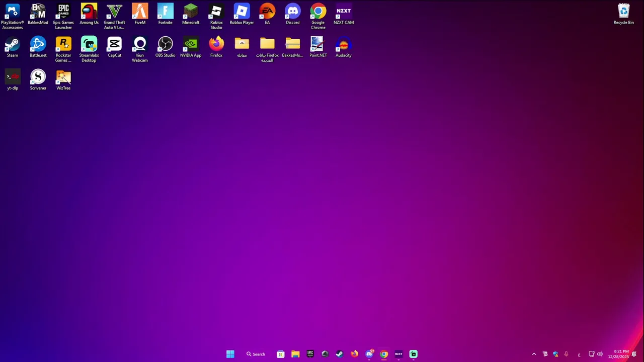Select the Fortnite desktop shortcut
The width and height of the screenshot is (644, 362).
165,14
